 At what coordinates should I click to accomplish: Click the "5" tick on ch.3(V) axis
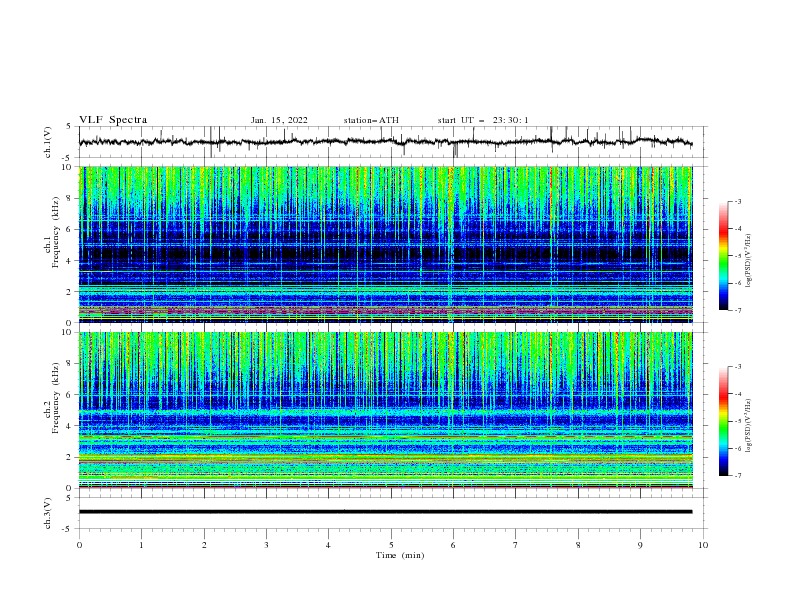coord(70,498)
